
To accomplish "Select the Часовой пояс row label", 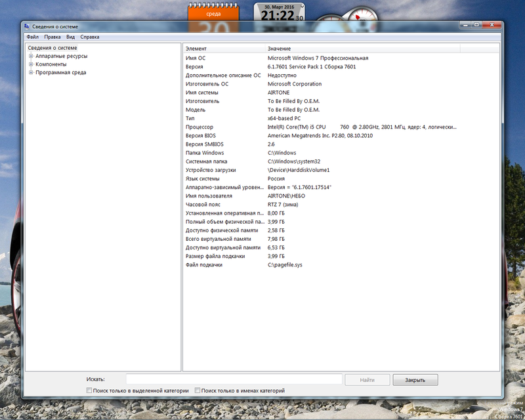I will point(203,204).
